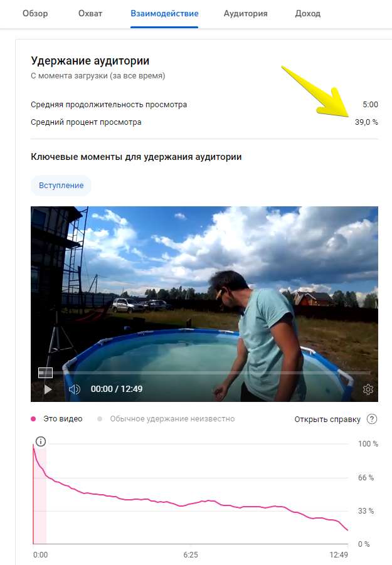392x565 pixels.
Task: Toggle the Это видео legend item
Action: pyautogui.click(x=57, y=419)
